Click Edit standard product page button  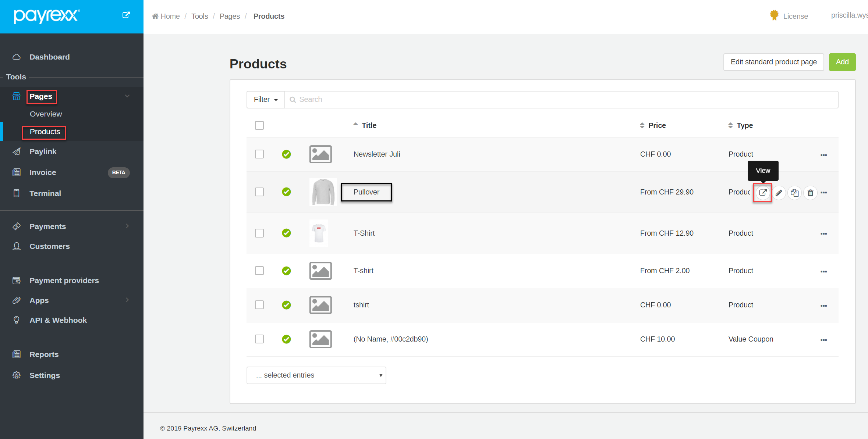pos(773,62)
